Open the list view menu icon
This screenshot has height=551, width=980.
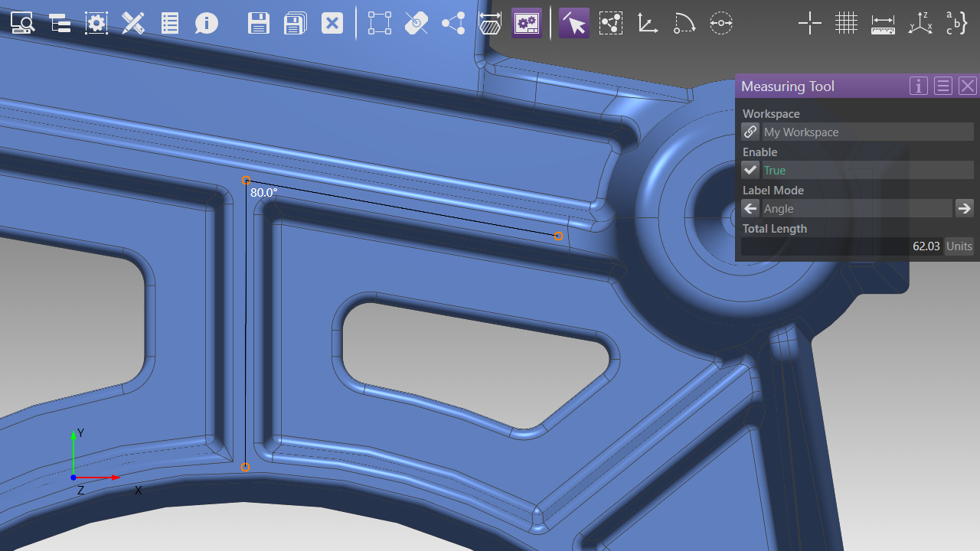170,23
